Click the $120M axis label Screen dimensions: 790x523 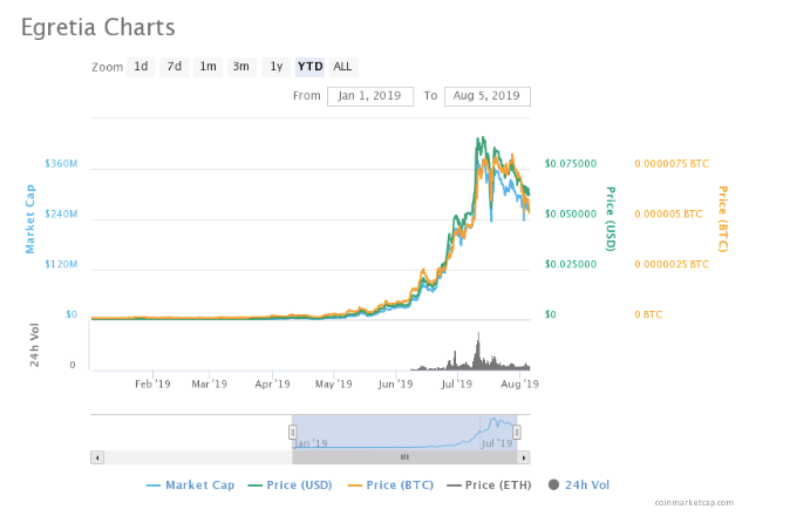(x=61, y=265)
